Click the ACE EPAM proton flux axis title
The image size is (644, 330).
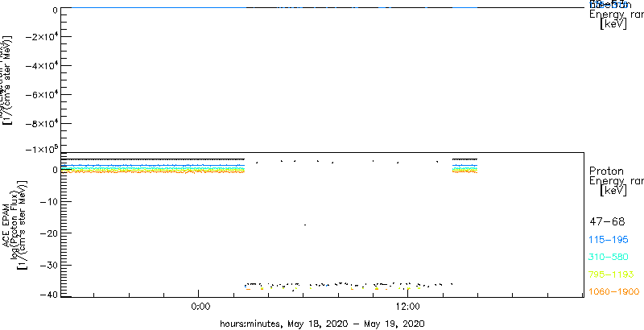tap(14, 225)
